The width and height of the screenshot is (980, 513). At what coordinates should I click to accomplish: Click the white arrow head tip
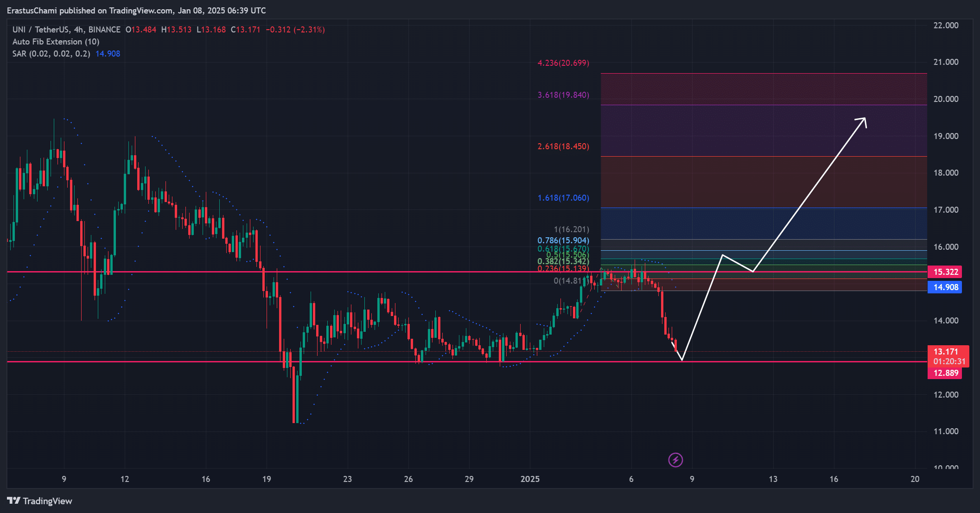click(865, 119)
